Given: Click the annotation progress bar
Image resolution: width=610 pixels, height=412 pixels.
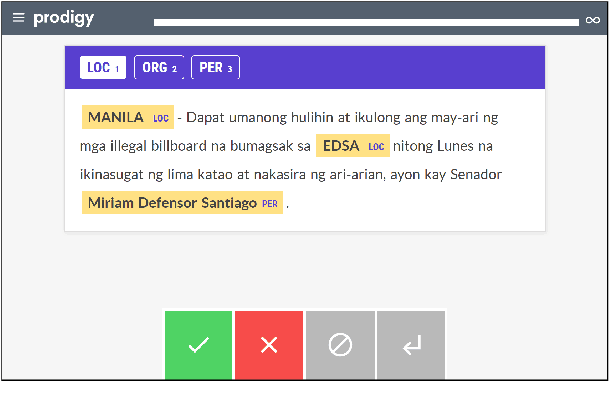Looking at the screenshot, I should pyautogui.click(x=365, y=21).
